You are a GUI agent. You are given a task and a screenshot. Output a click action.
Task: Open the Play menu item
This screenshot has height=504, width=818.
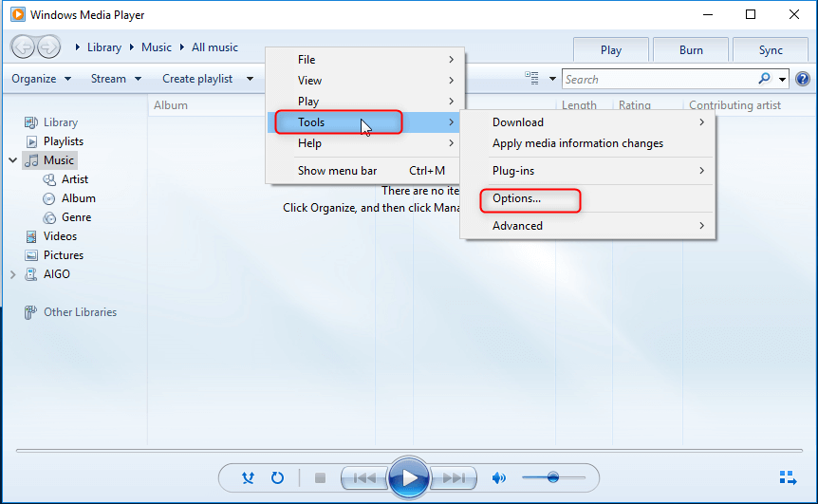point(363,102)
